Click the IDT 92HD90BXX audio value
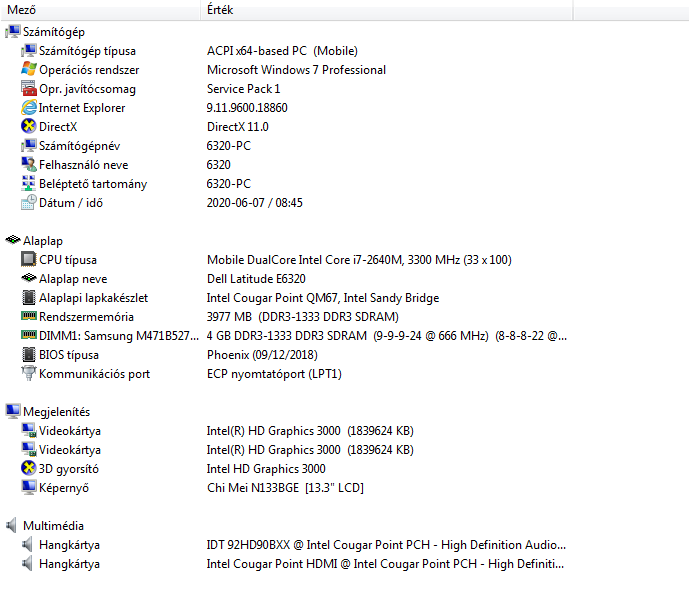689x593 pixels. pyautogui.click(x=386, y=545)
